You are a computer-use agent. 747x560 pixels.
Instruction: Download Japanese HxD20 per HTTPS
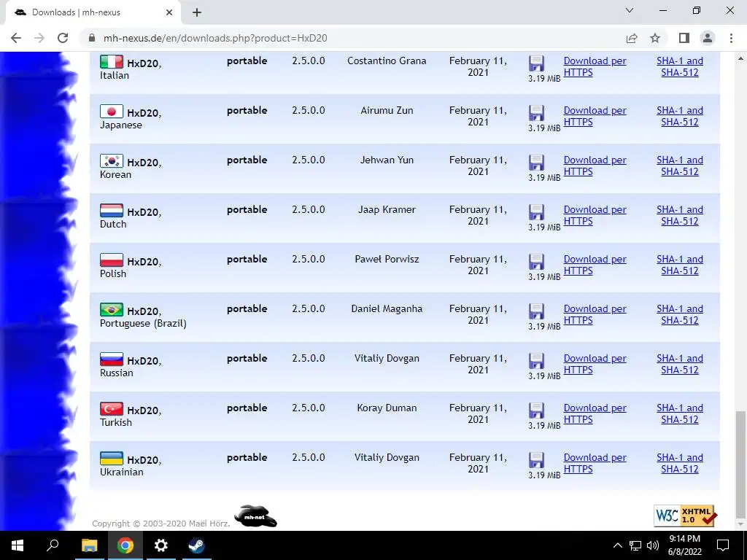pyautogui.click(x=595, y=116)
